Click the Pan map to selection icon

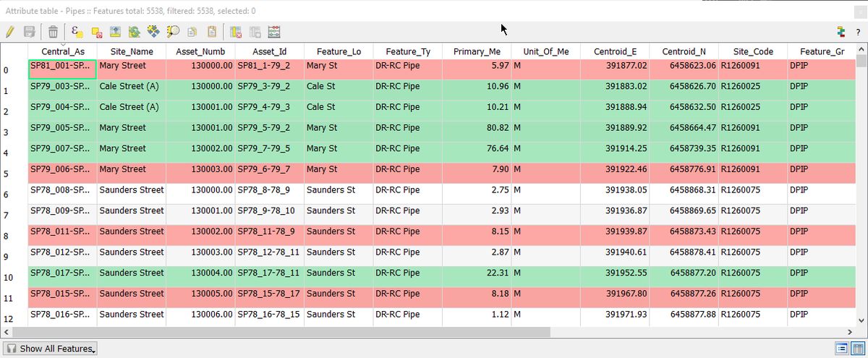tap(153, 32)
